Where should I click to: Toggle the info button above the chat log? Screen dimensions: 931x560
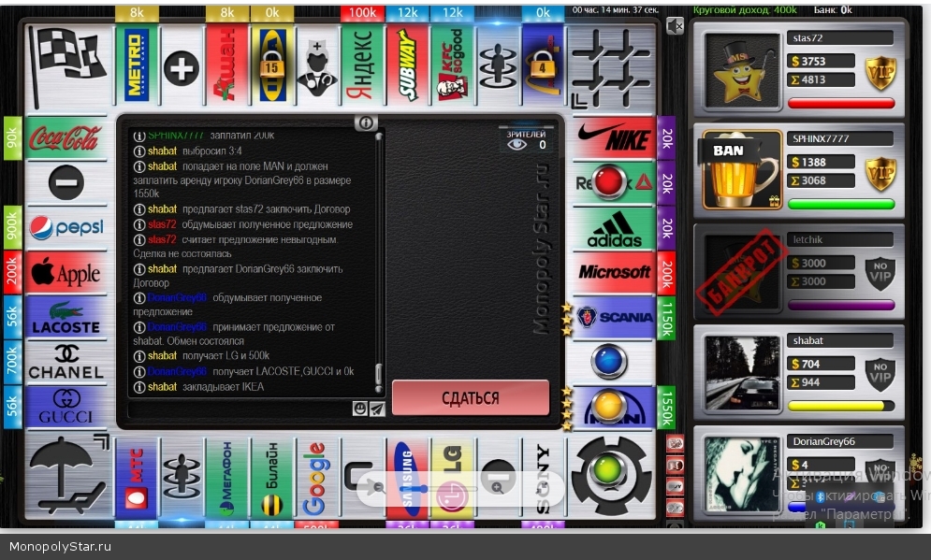366,123
